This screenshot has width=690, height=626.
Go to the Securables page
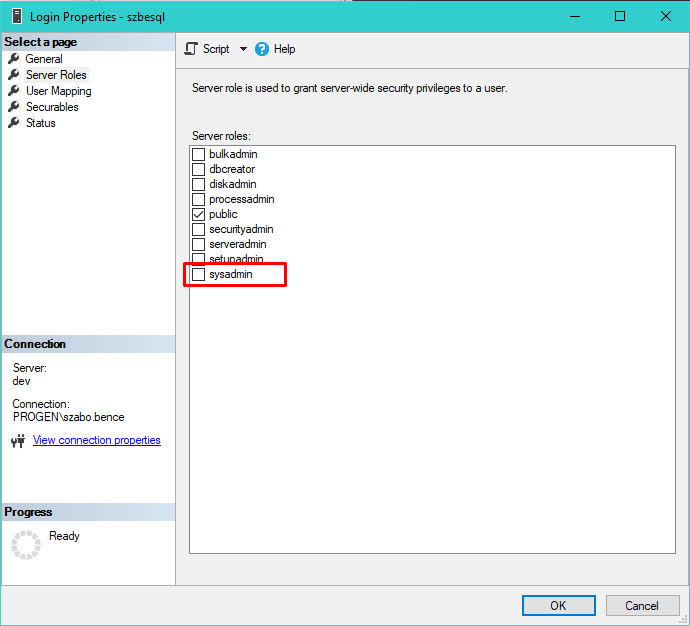click(52, 107)
